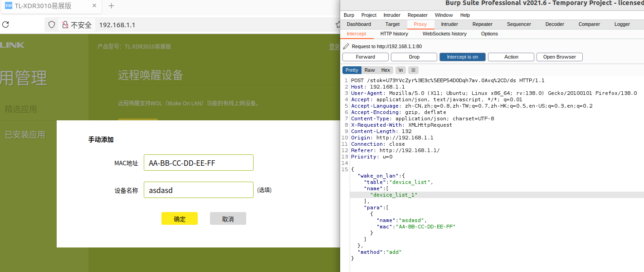Click the "name":"asdasd" line in the request body

click(402, 220)
